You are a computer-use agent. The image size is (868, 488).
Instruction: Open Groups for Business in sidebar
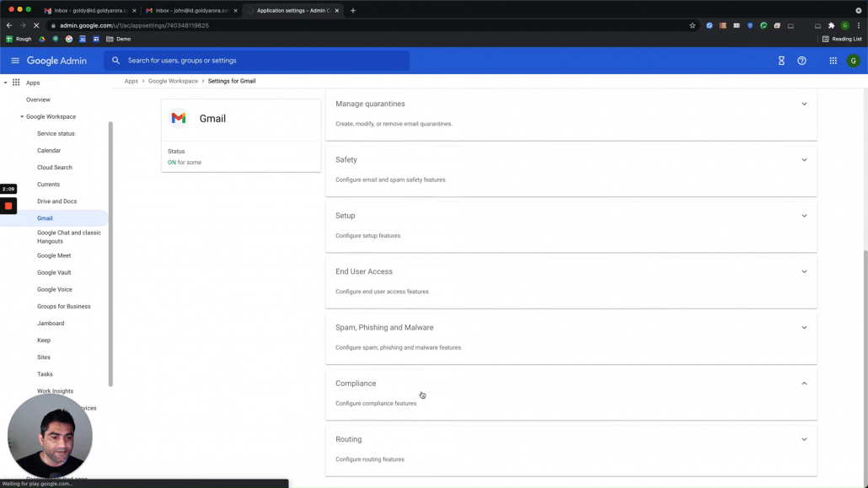[64, 306]
